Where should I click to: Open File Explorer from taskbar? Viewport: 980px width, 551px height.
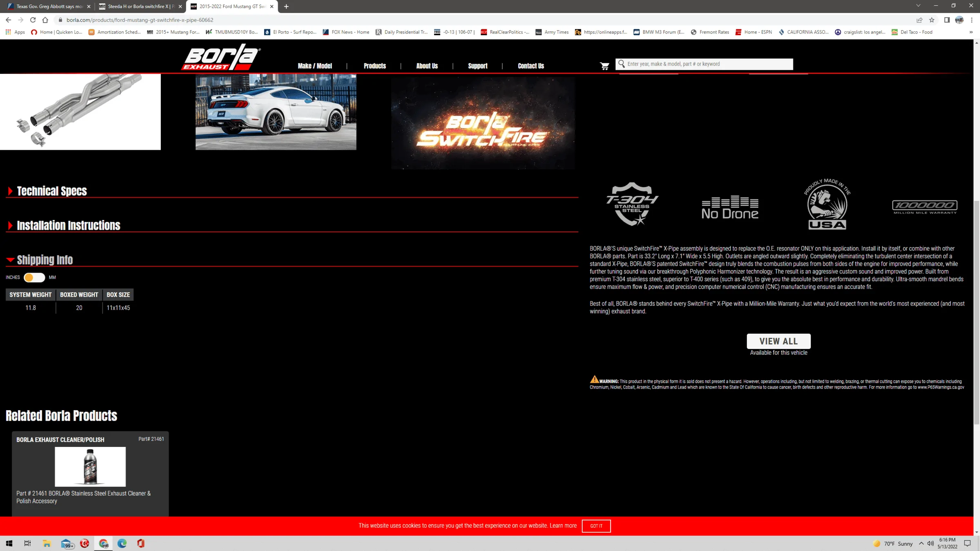[x=47, y=543]
